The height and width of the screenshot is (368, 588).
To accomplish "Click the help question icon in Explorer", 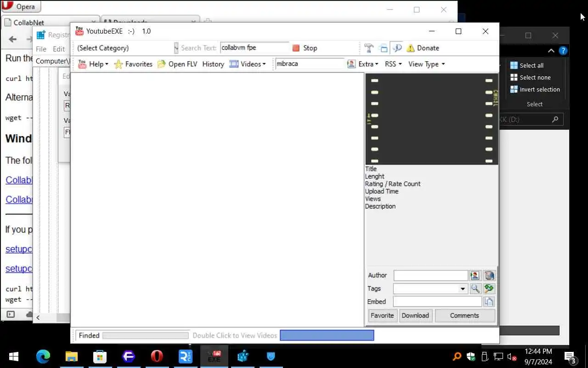I will pos(563,51).
